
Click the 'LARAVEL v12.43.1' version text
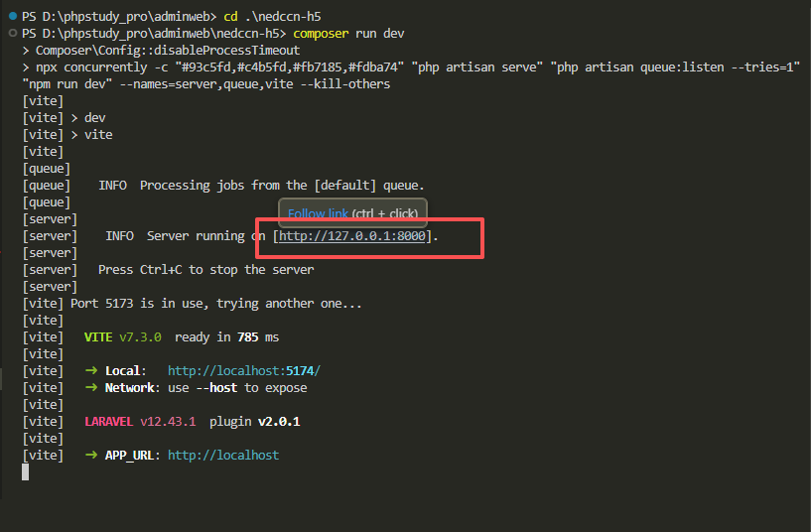140,422
